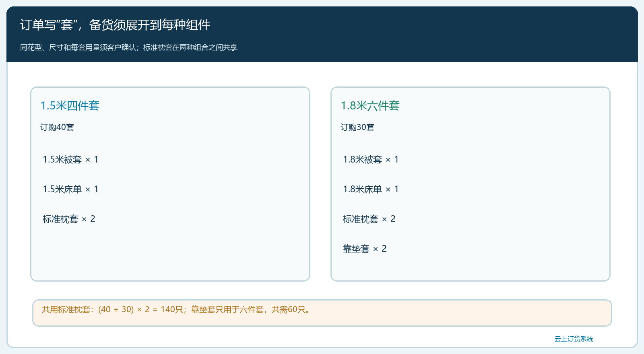Image resolution: width=644 pixels, height=354 pixels.
Task: Select 标准枕套 × 2 in the 六件套 card
Action: tap(369, 219)
